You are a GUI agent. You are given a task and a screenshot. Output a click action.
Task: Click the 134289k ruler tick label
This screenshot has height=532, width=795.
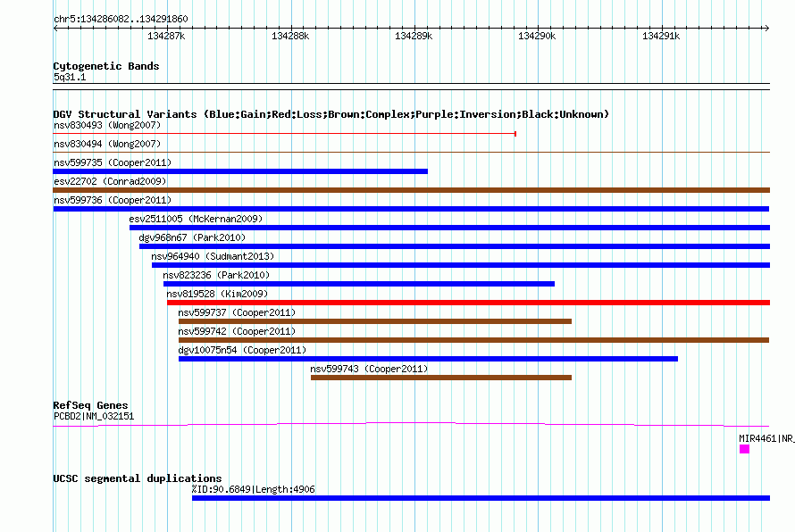(414, 36)
